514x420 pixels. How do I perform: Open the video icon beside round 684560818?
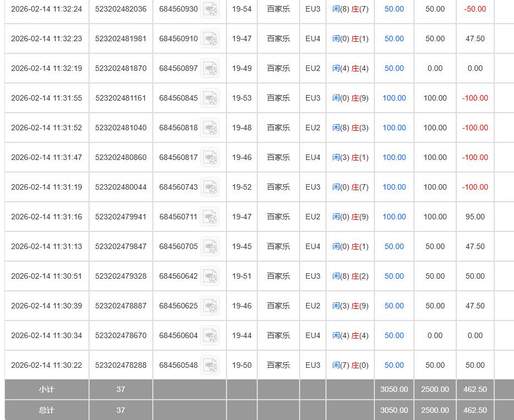210,128
